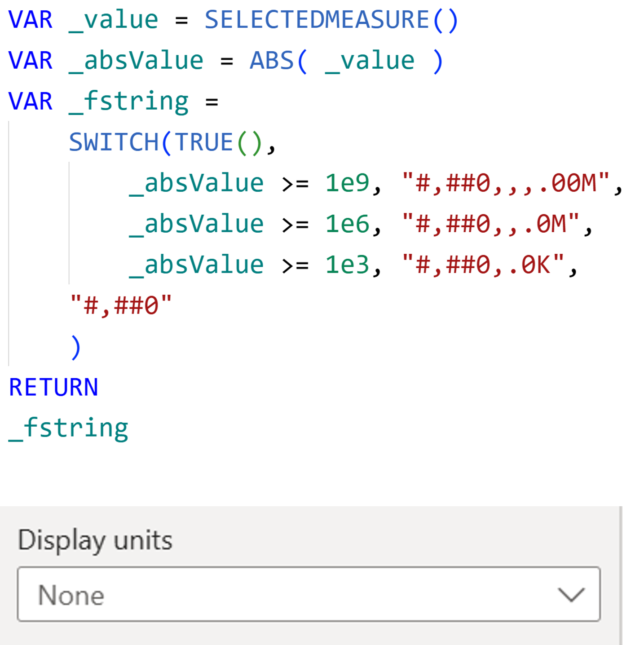Click the "#,##0,,,.00M" format string
Screen dimensions: 644x645
click(x=506, y=183)
